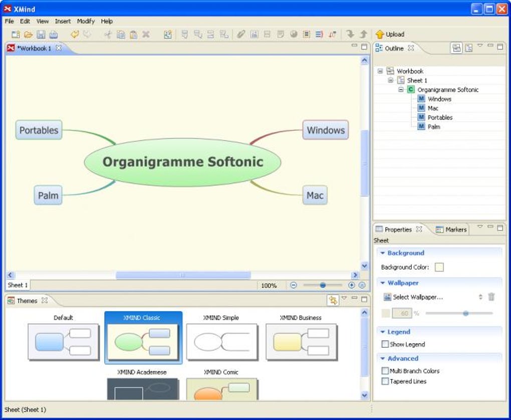This screenshot has height=420, width=511.
Task: Enable the Tapered Lines checkbox
Action: 385,381
